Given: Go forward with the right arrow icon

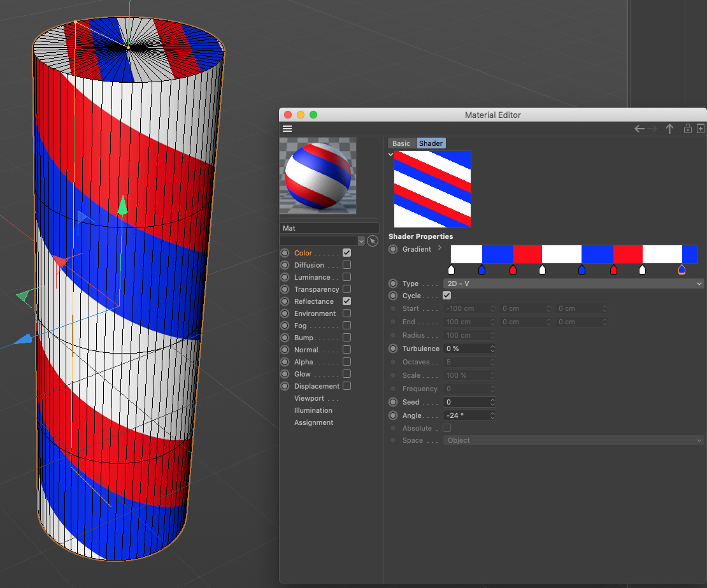Looking at the screenshot, I should [x=652, y=129].
